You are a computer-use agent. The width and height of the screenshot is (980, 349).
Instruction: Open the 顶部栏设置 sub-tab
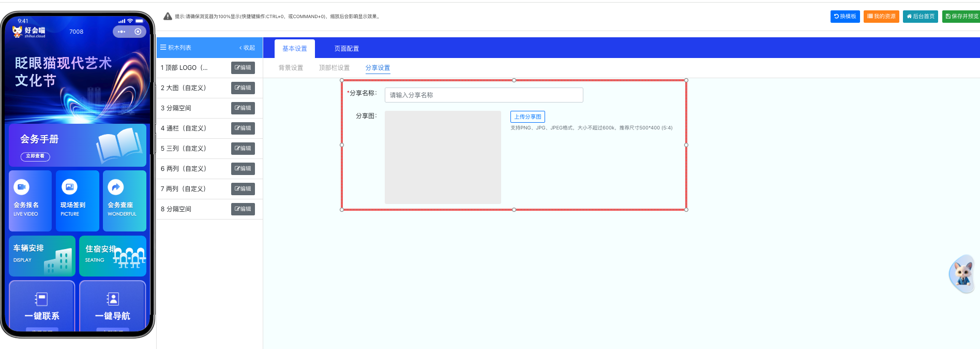point(334,68)
